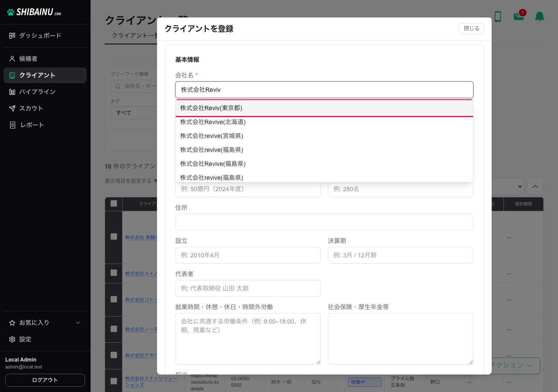Click the employee count field with 280名 placeholder
Viewport: 558px width, 392px height.
pos(400,189)
